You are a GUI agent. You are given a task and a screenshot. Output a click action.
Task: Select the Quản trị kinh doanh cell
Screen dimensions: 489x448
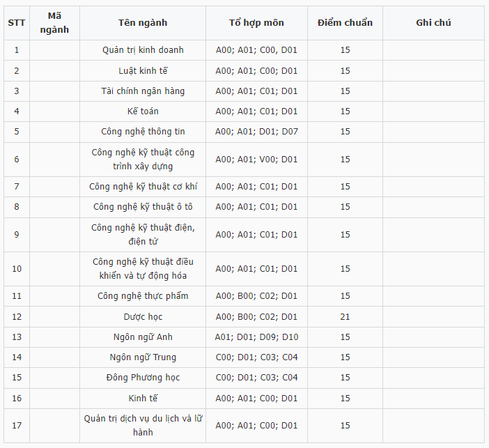(143, 50)
